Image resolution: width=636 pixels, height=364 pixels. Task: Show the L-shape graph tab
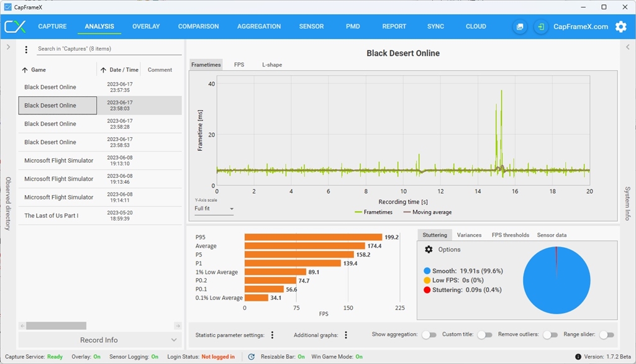[272, 65]
